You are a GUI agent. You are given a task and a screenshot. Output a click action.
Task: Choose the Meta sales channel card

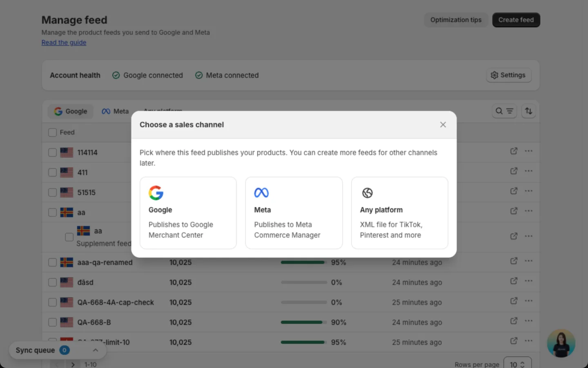[294, 213]
